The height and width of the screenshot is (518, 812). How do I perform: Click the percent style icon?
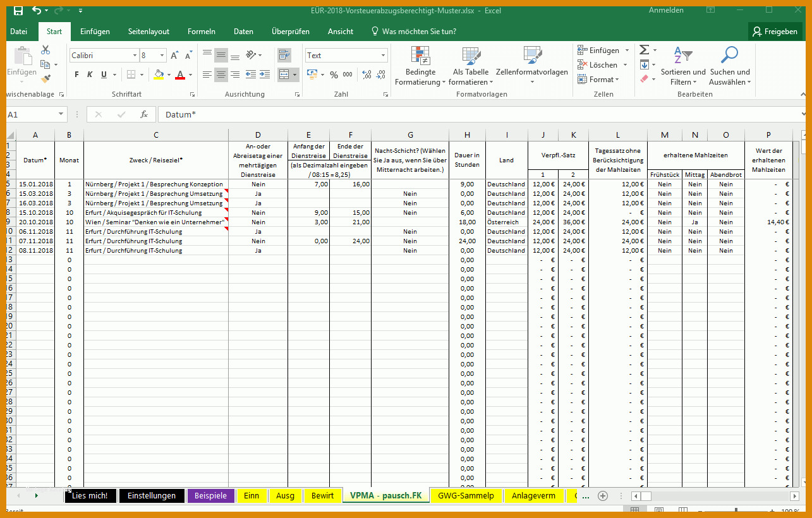click(x=334, y=75)
